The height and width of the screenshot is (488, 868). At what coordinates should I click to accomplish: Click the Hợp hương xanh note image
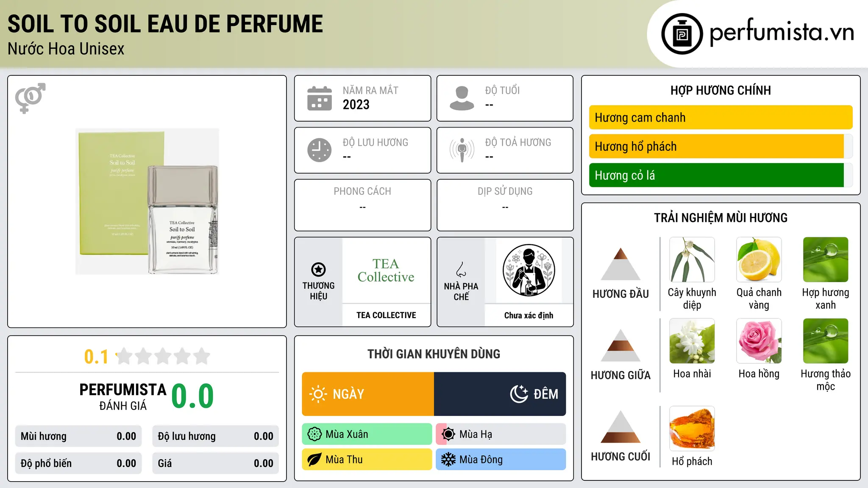[x=826, y=260]
